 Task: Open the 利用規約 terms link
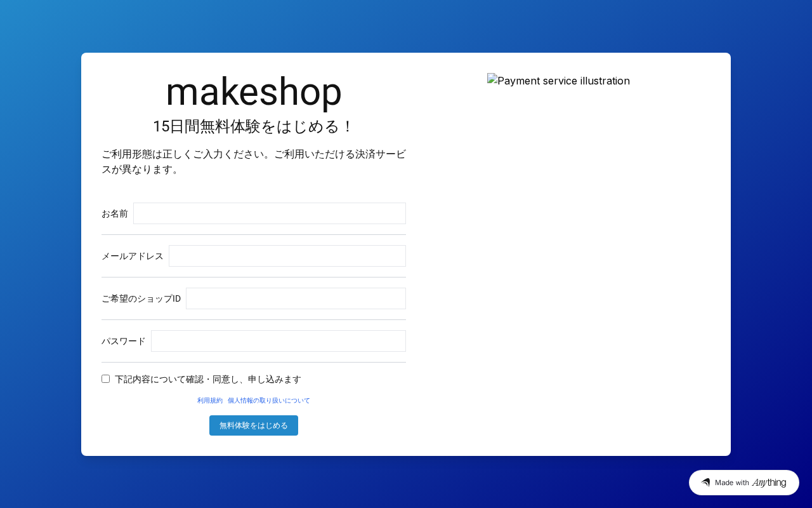click(210, 401)
